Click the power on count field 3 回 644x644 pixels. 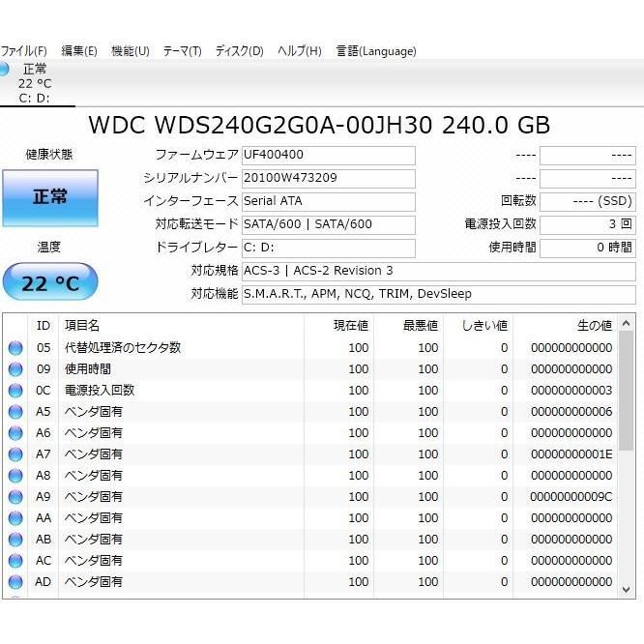coord(588,224)
